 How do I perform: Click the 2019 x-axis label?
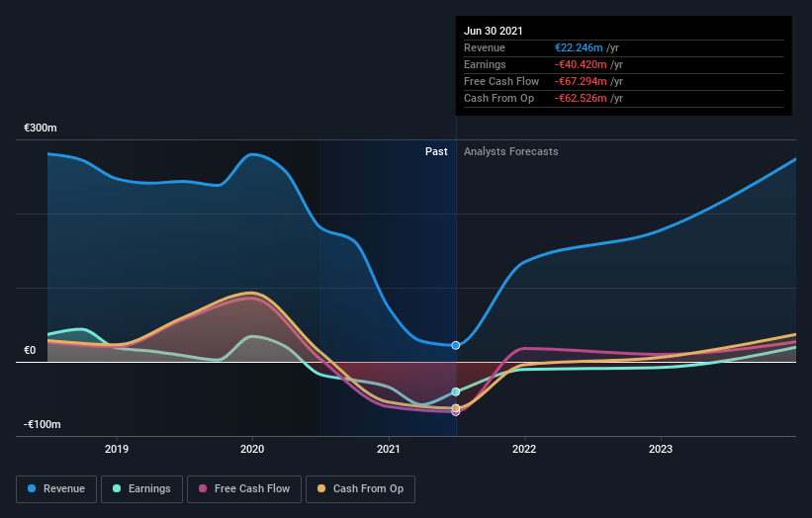117,449
